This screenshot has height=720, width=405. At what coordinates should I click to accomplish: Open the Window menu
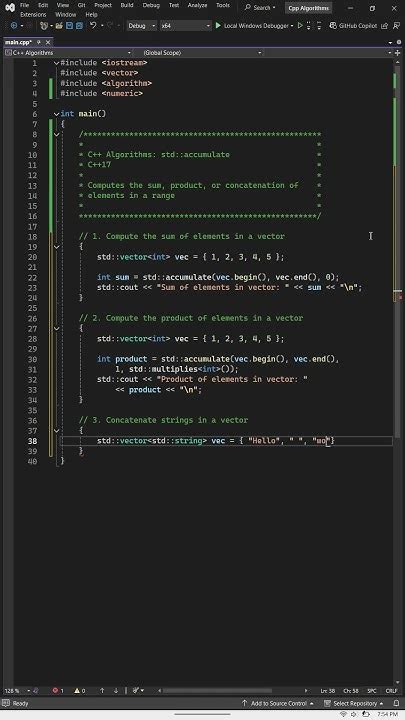pos(66,14)
